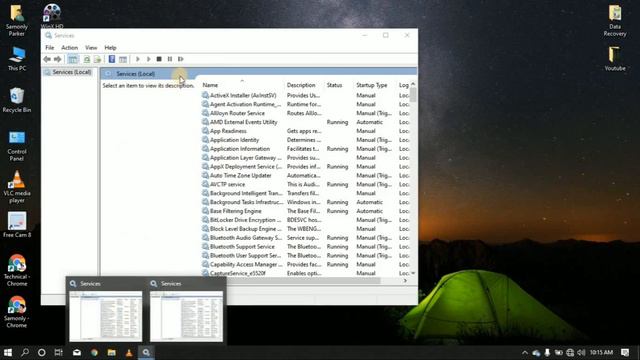Click the Back arrow in Services toolbar
Image resolution: width=640 pixels, height=360 pixels.
tap(47, 59)
